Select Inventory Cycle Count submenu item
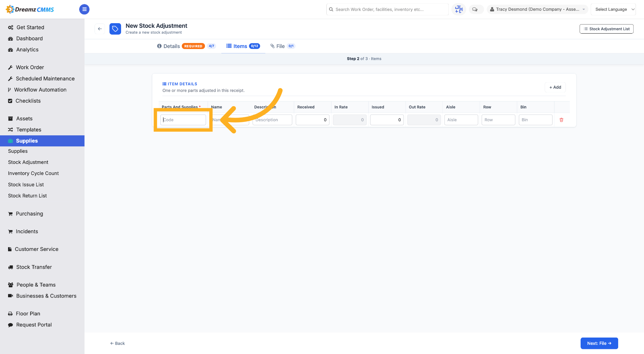This screenshot has width=644, height=354. pos(34,173)
